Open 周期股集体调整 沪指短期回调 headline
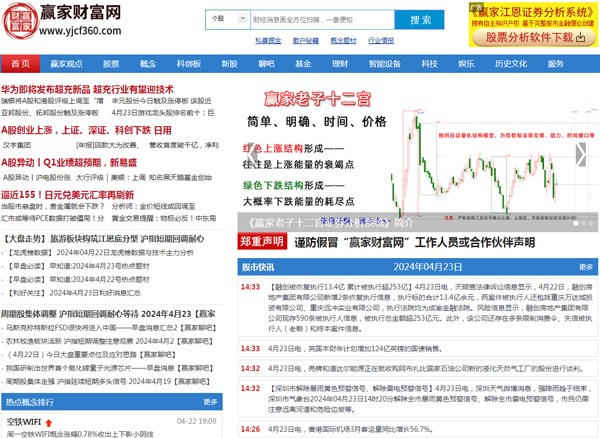The image size is (600, 438). point(108,314)
